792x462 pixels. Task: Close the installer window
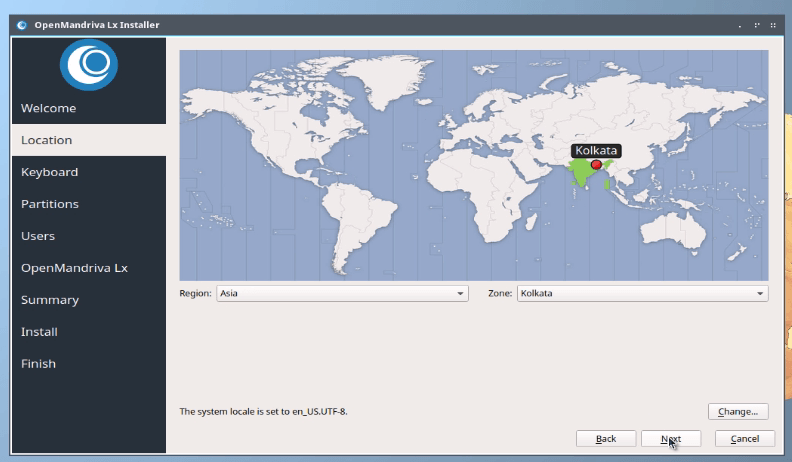point(773,25)
